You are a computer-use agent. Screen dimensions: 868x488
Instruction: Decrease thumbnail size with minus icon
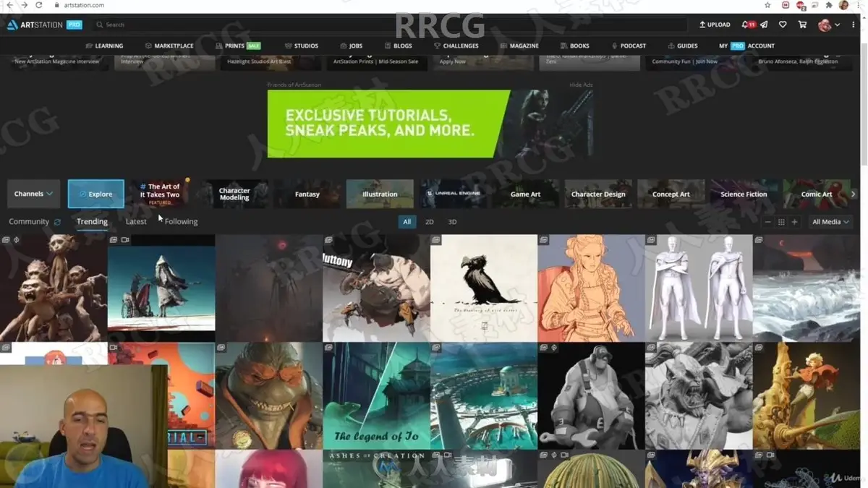click(768, 222)
